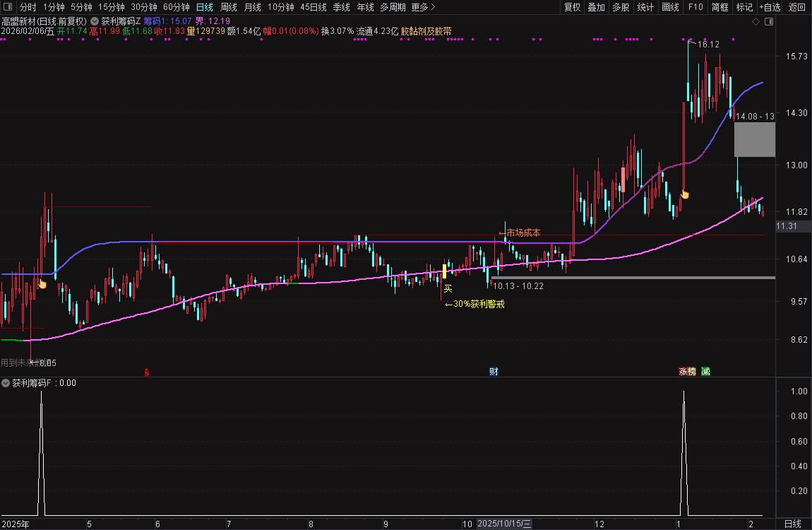Screen dimensions: 812x530
Task: Click the red 涨 marker at chart bottom
Action: 683,372
